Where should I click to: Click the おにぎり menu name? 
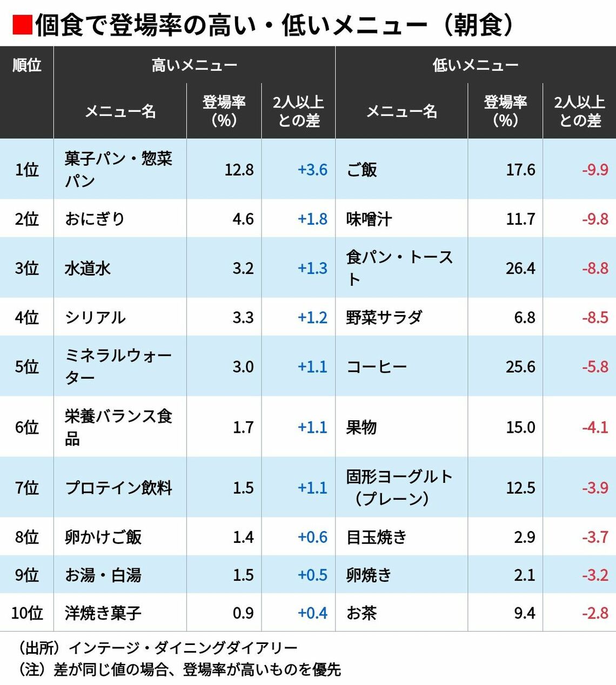[95, 219]
